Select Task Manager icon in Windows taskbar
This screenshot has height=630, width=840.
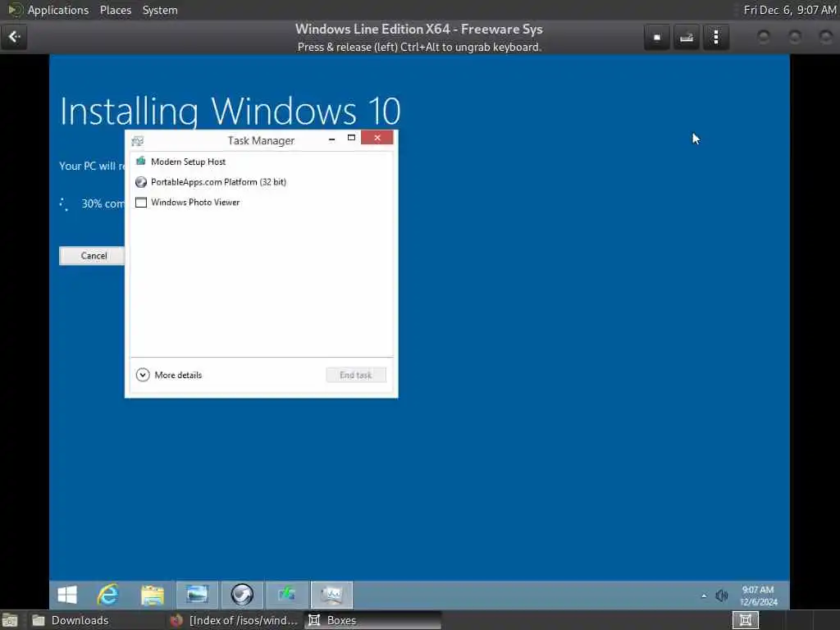coord(331,595)
